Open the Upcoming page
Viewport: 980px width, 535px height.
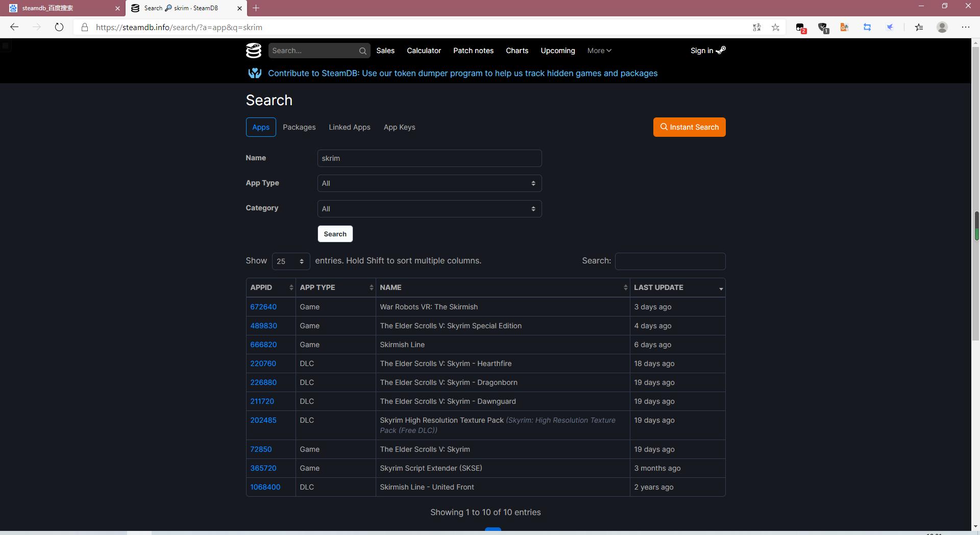tap(558, 51)
